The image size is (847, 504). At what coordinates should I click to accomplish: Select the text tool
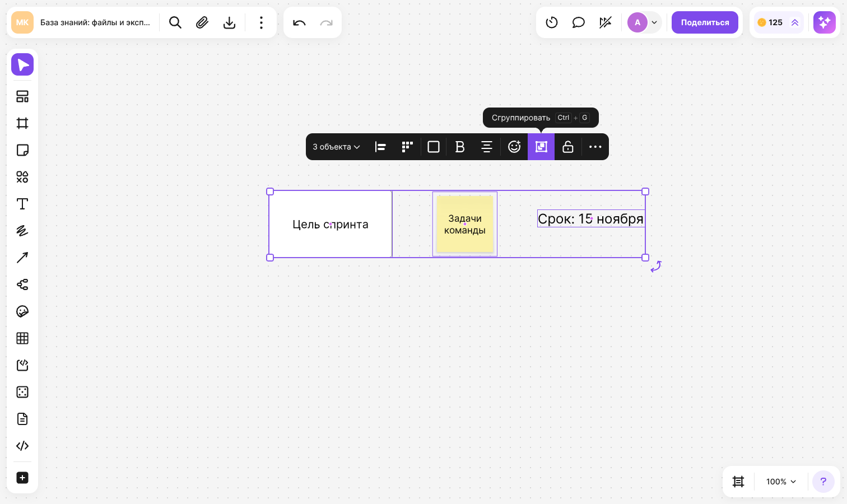(x=22, y=204)
